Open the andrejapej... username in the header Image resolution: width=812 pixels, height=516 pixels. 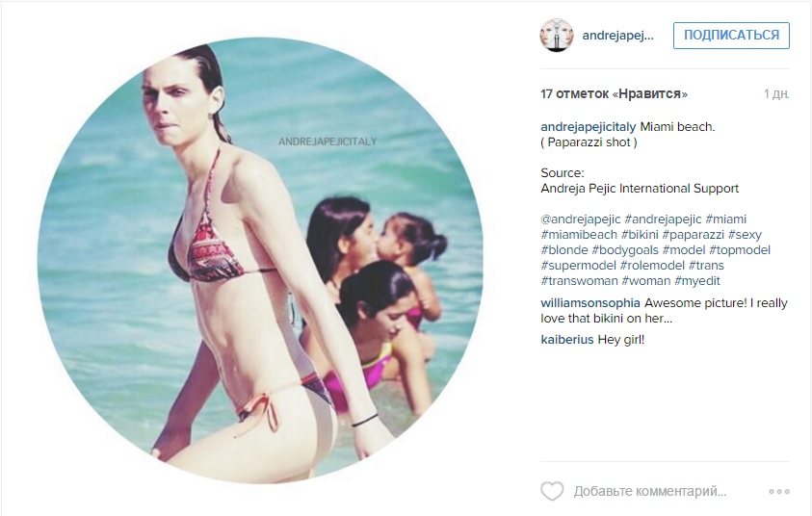(x=617, y=36)
